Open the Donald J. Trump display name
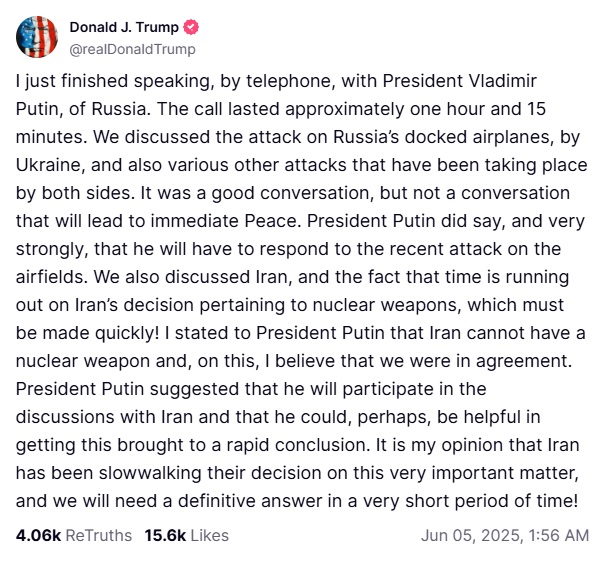The height and width of the screenshot is (584, 599). [x=124, y=28]
